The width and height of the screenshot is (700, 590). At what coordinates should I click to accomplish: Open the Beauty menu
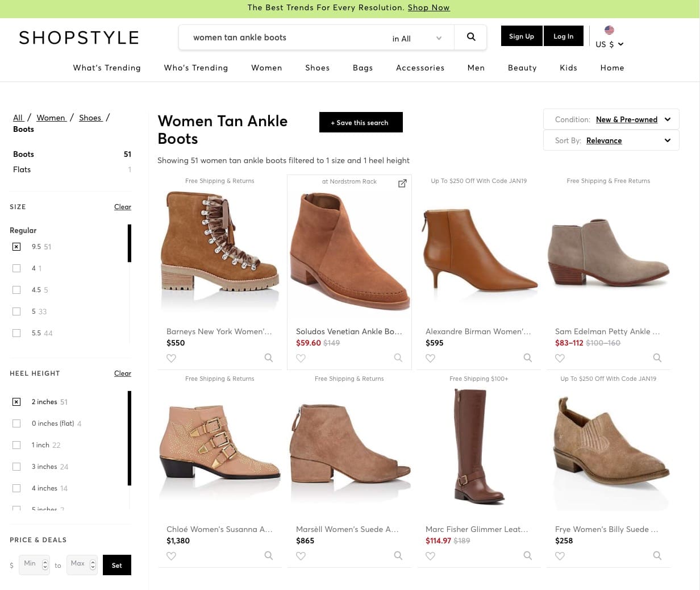pyautogui.click(x=522, y=68)
